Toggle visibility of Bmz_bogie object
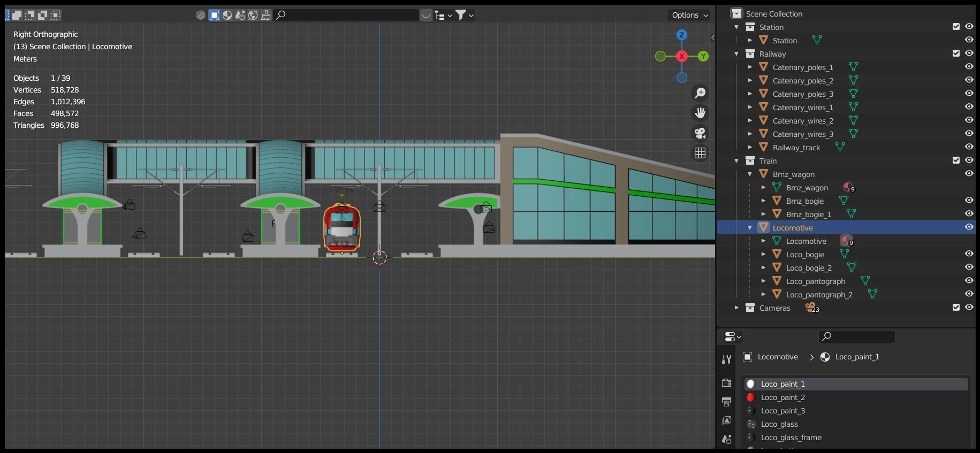 pyautogui.click(x=969, y=201)
